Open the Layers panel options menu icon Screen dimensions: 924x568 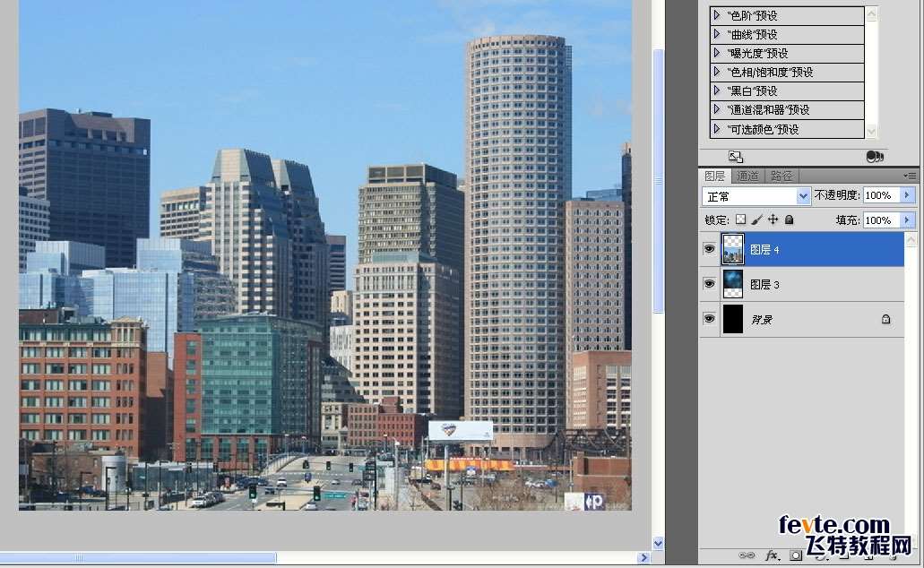point(910,176)
